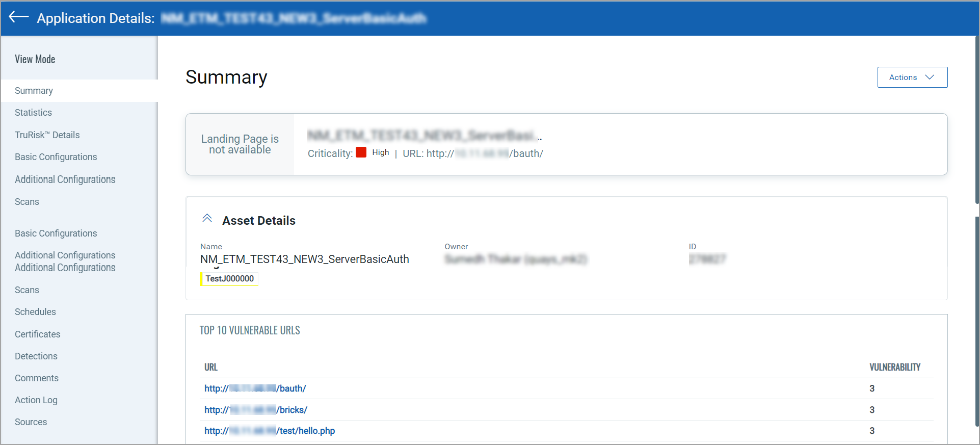This screenshot has height=445, width=980.
Task: Go to Schedules
Action: (x=35, y=312)
